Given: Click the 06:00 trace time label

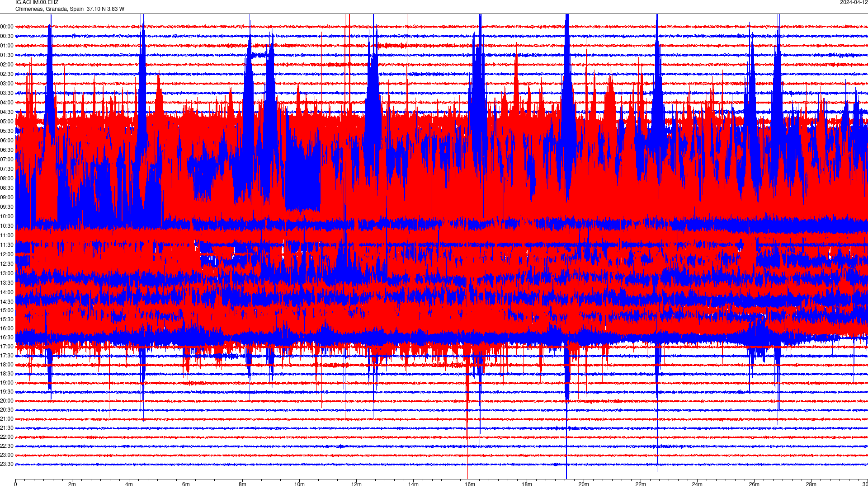Looking at the screenshot, I should click(x=7, y=141).
